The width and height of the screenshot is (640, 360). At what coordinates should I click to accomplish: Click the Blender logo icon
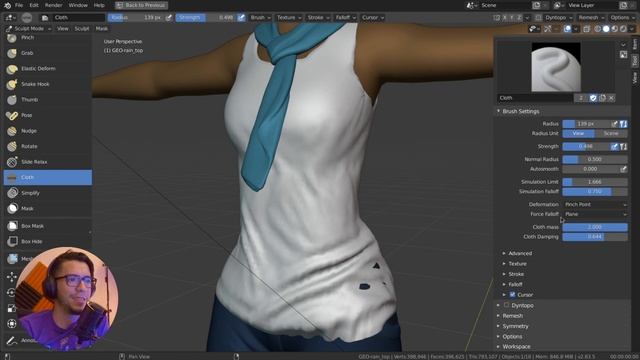tap(7, 5)
